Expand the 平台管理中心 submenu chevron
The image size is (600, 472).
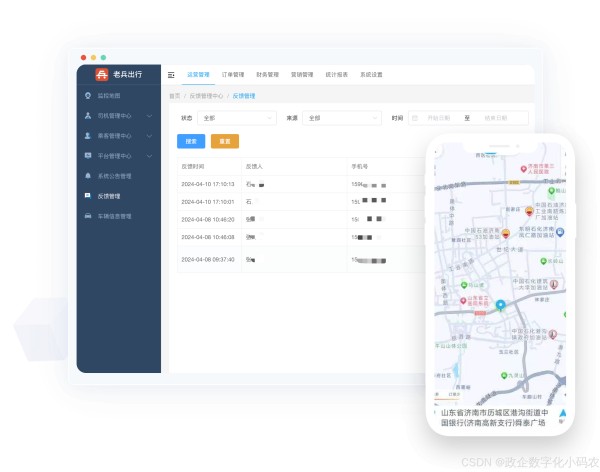click(149, 156)
